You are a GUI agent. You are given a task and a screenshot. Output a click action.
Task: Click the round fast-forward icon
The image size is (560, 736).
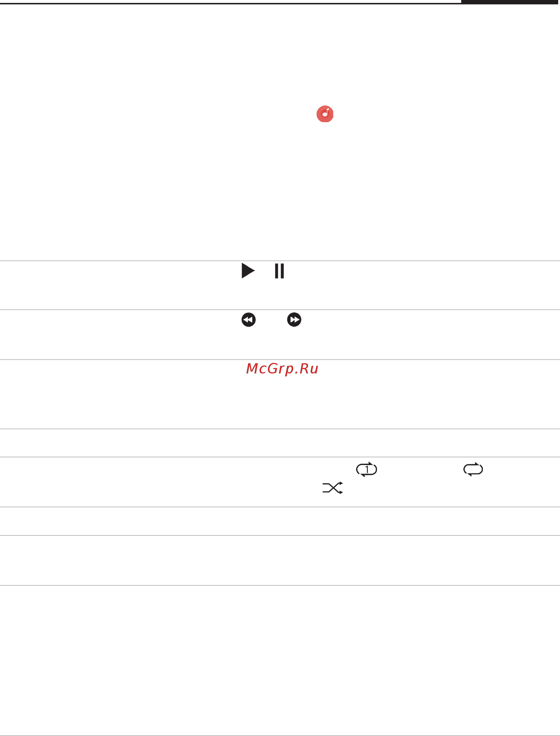294,320
